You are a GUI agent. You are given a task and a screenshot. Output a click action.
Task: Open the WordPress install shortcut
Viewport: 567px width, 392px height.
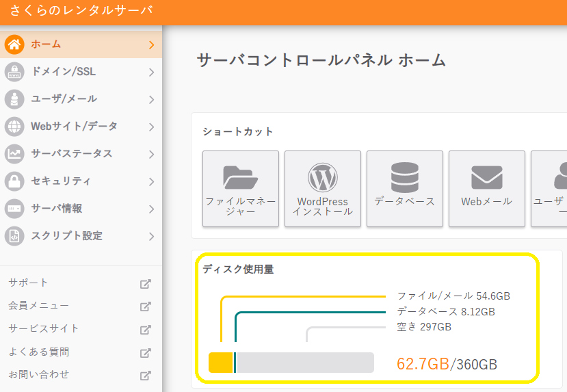pos(323,189)
